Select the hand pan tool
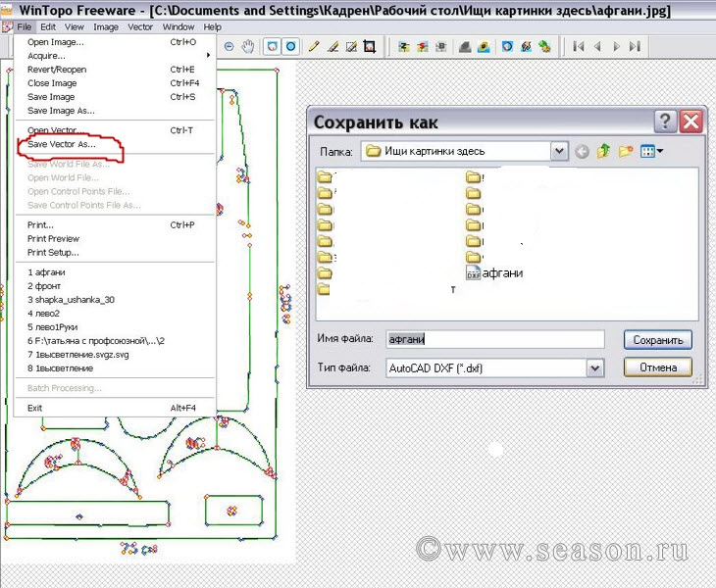Image resolution: width=716 pixels, height=588 pixels. 248,46
